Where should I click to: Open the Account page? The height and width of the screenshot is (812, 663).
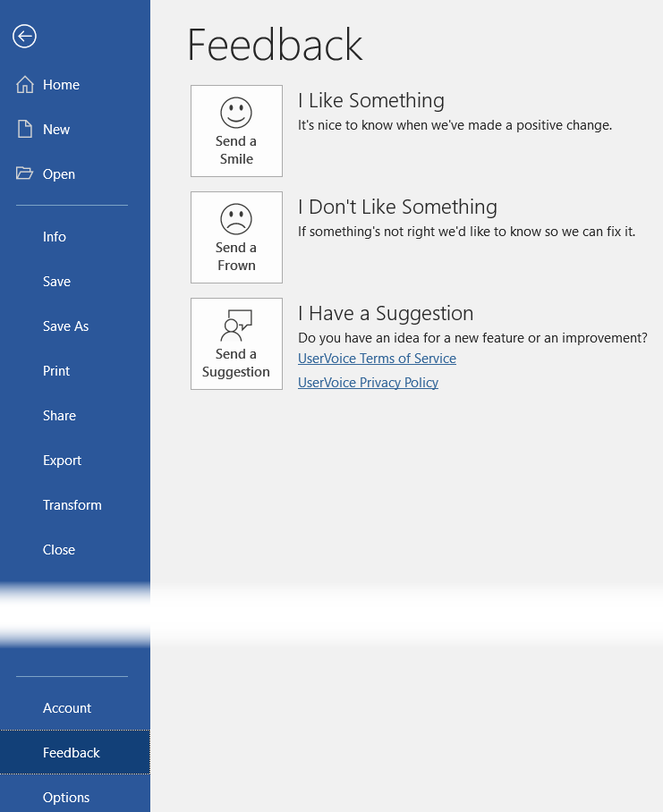pos(75,708)
